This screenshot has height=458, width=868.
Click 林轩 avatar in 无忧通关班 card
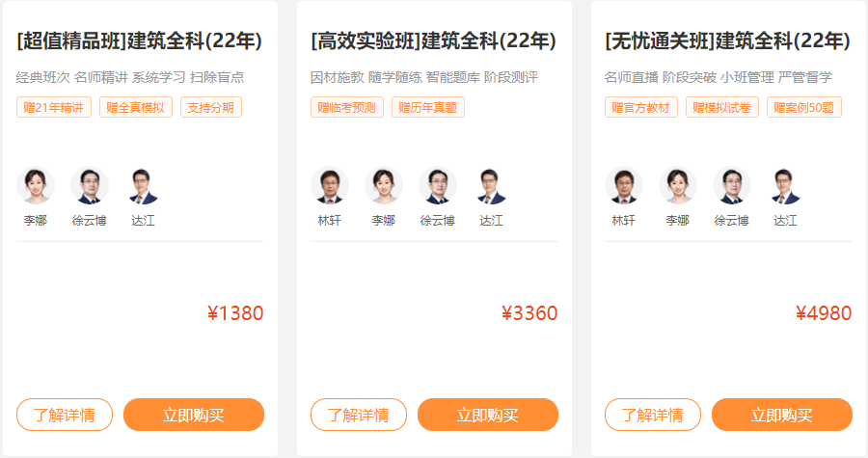[624, 185]
